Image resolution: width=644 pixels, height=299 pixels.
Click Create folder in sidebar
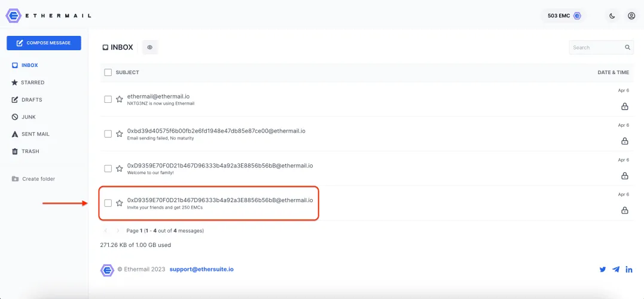pyautogui.click(x=33, y=179)
